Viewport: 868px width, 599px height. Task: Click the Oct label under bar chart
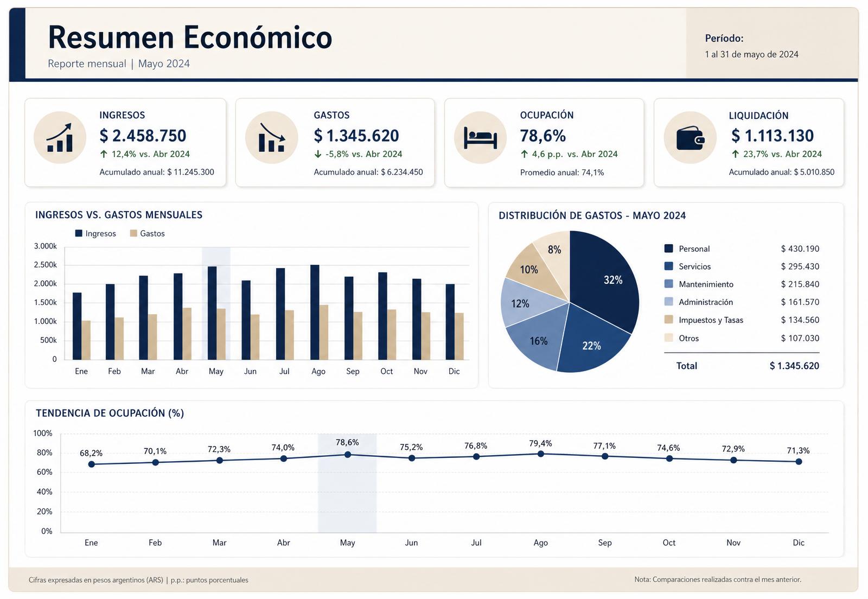pos(386,371)
